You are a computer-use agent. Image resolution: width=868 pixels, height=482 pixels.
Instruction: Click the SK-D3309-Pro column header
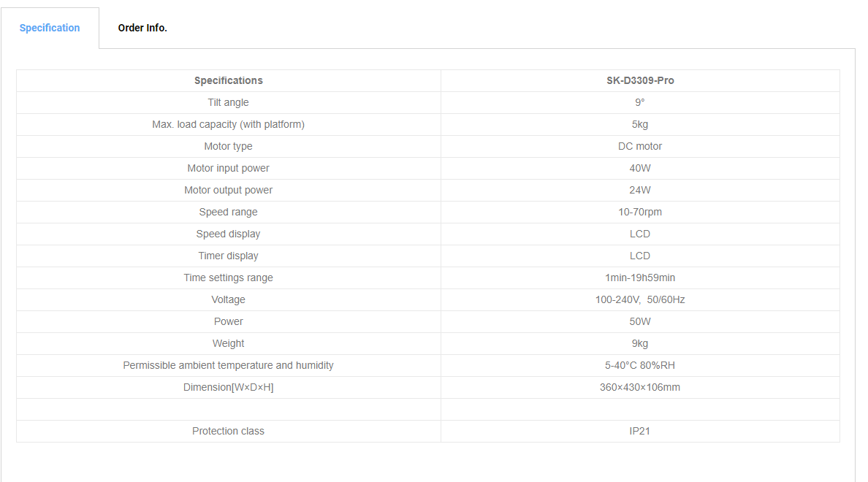click(640, 81)
